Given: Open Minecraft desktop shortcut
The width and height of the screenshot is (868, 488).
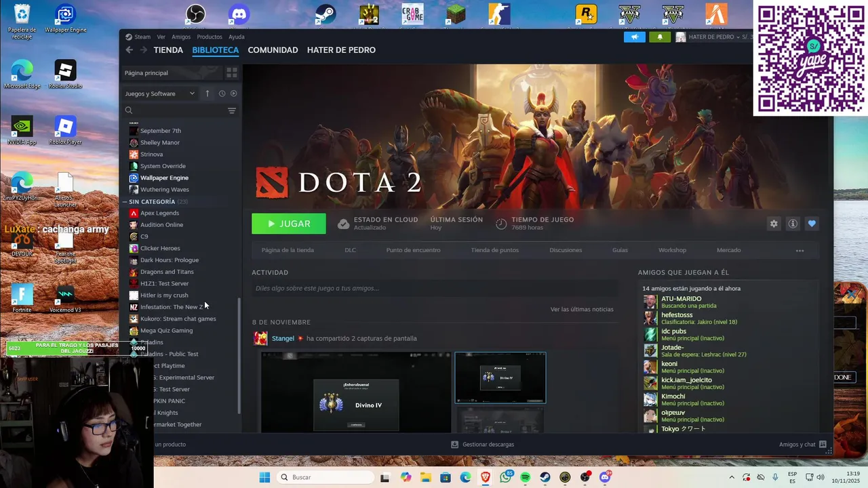Looking at the screenshot, I should 456,14.
